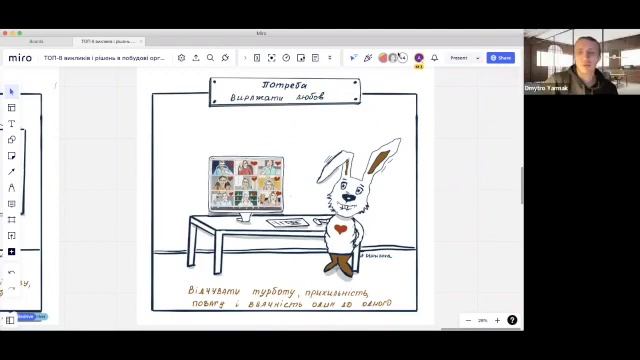Open notifications bell

[435, 58]
